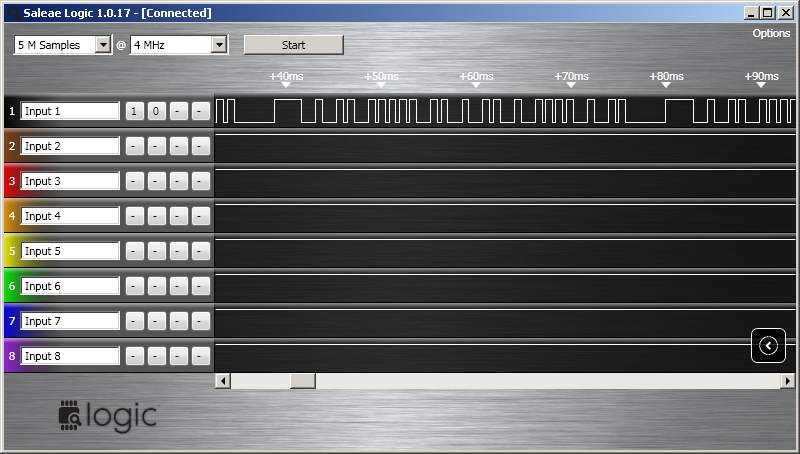Toggle the fourth trigger button on Input 3
Screen dimensions: 800x454
tap(201, 181)
